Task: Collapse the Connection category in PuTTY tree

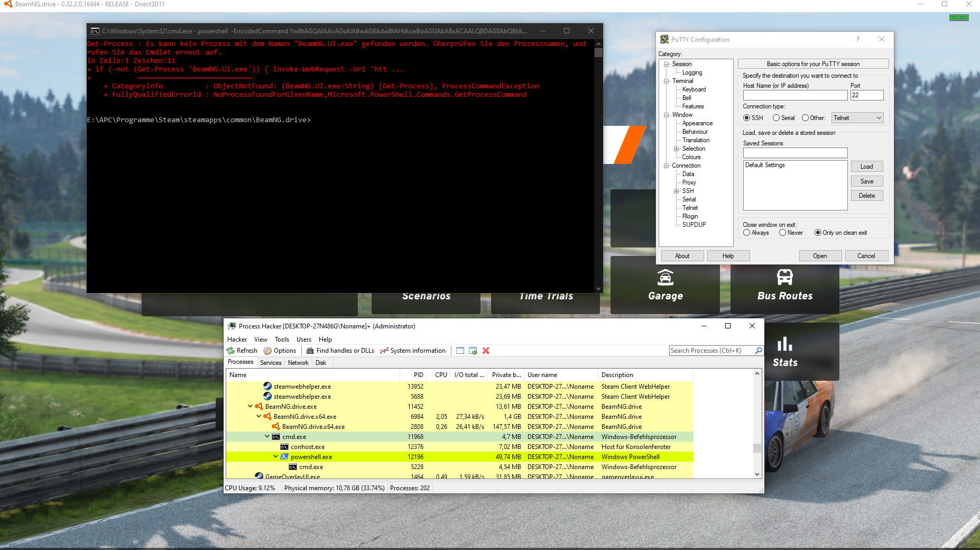Action: (x=667, y=166)
